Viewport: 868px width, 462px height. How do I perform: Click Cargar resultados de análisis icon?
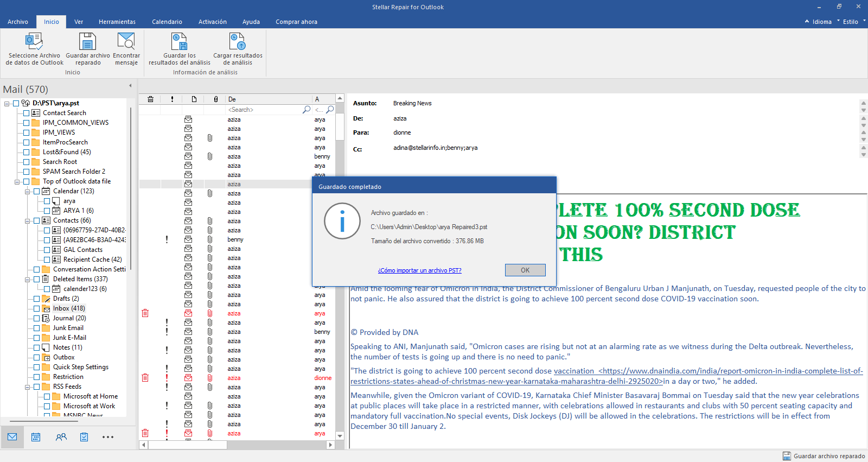tap(237, 41)
